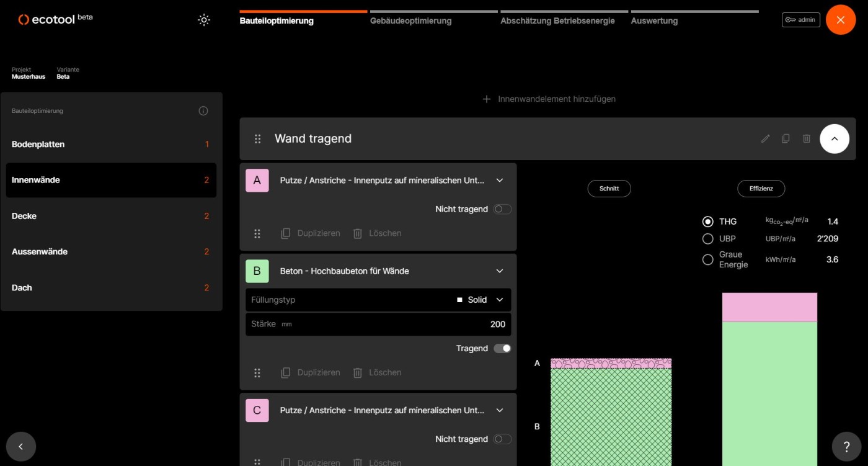Click the pencil edit icon for Wand tragend
868x466 pixels.
[765, 139]
